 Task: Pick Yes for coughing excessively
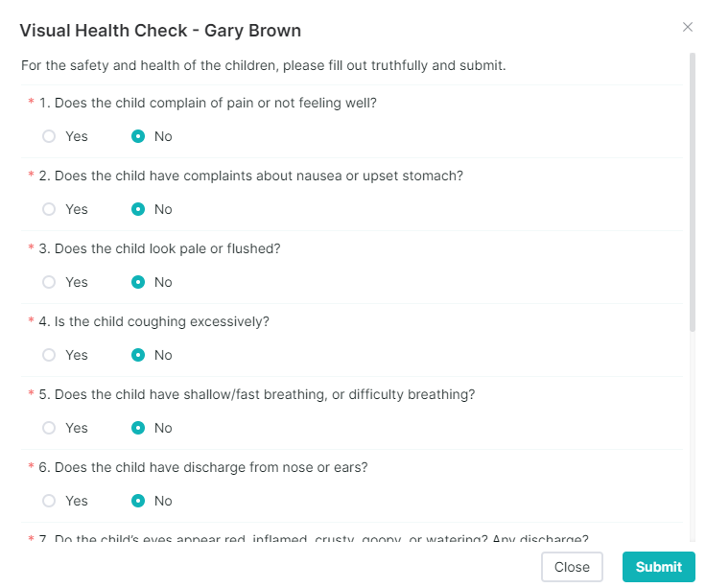pyautogui.click(x=49, y=355)
